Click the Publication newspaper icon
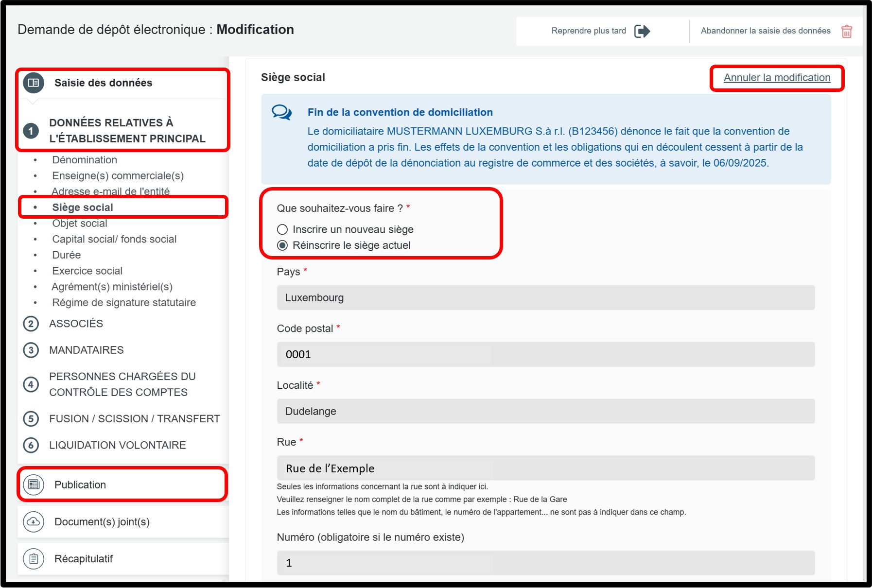Image resolution: width=872 pixels, height=588 pixels. (34, 484)
